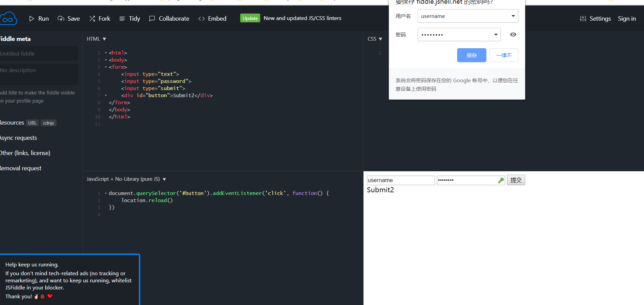Open the JavaScript + No-Library dropdown

(165, 179)
